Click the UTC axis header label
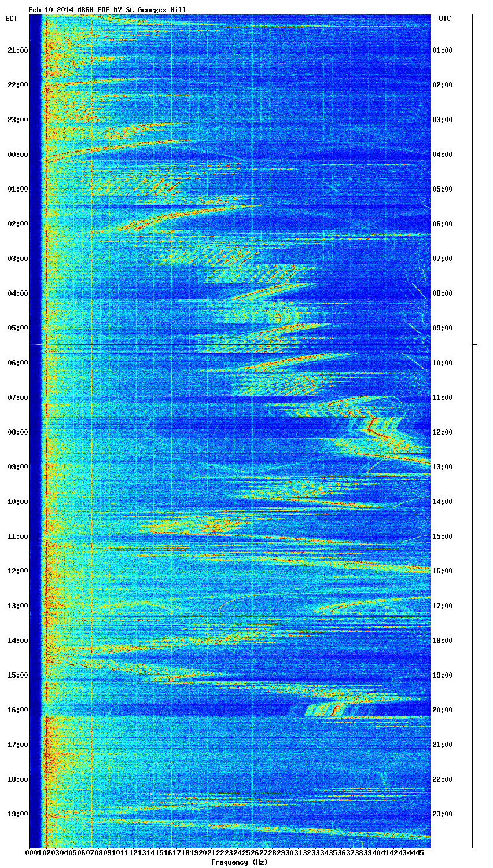Viewport: 493px width, 868px height. tap(444, 19)
